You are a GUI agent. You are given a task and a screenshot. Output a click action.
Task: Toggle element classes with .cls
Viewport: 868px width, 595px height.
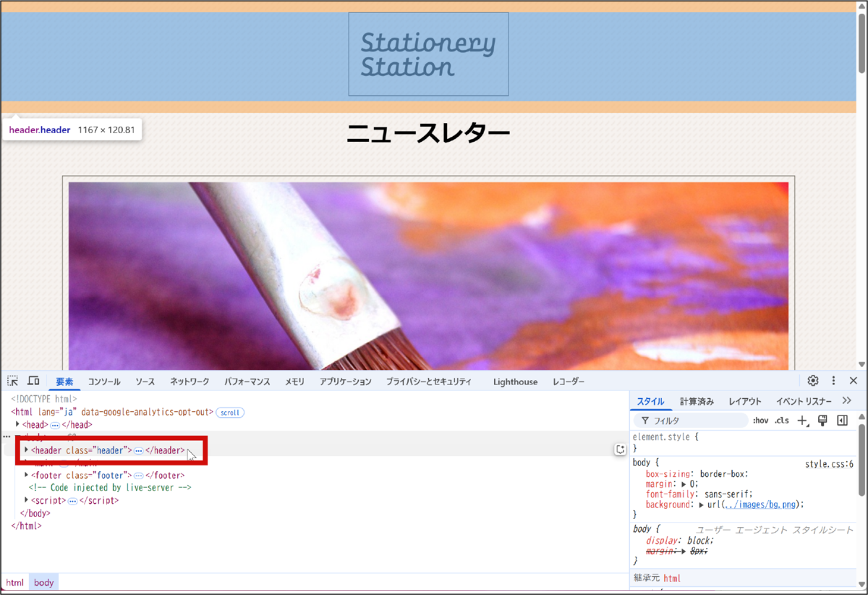tap(782, 420)
